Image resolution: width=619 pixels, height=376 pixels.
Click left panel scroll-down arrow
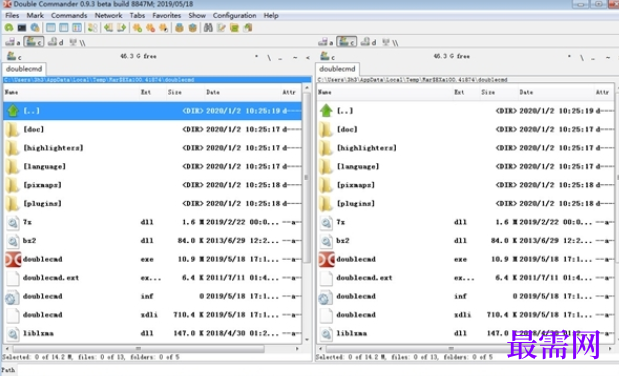[x=307, y=339]
